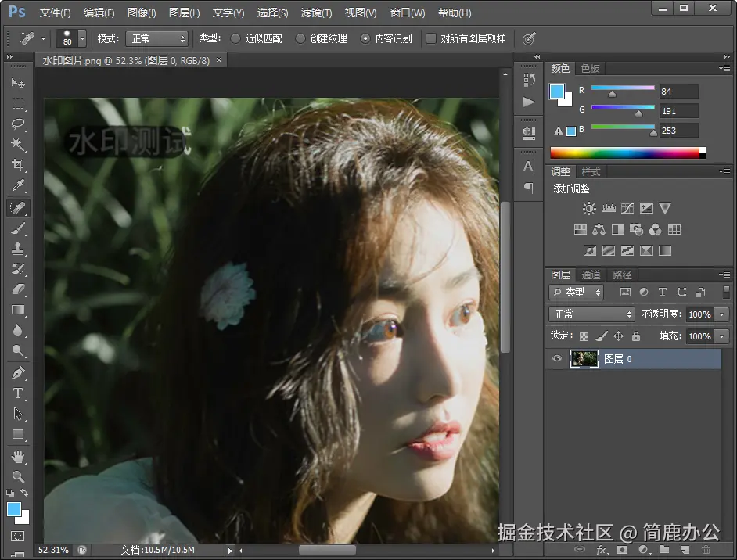Open the 模式 dropdown in the options bar
Screen dimensions: 737x560
(156, 38)
